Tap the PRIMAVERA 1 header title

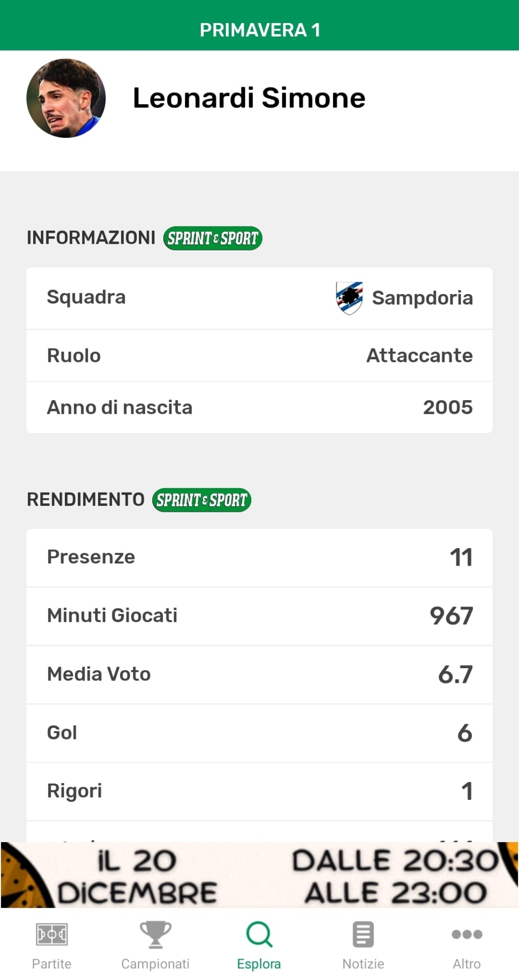[x=259, y=30]
